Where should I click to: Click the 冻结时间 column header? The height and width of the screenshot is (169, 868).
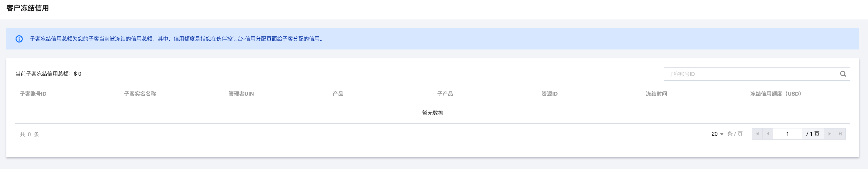click(656, 94)
